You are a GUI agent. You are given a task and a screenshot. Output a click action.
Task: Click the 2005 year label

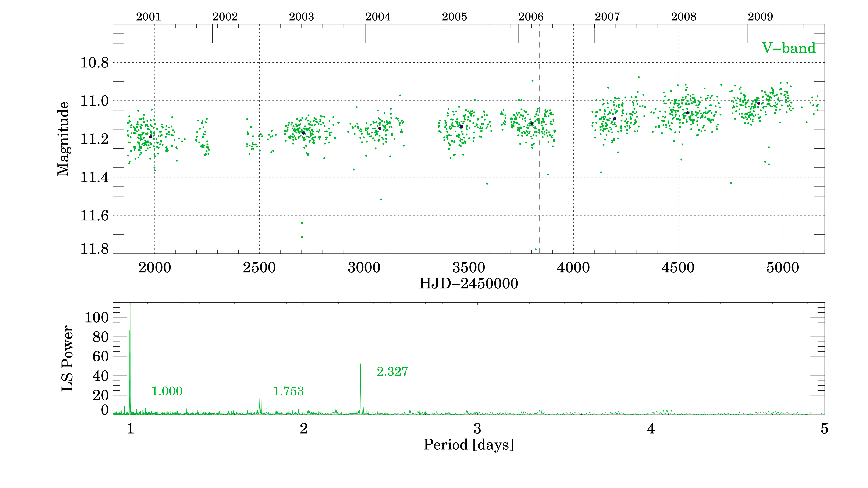(x=454, y=17)
